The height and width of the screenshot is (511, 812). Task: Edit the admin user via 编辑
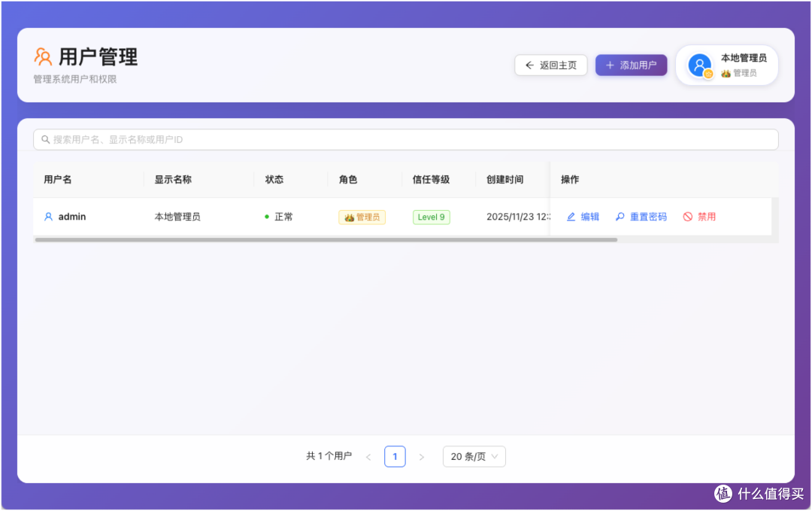(583, 217)
